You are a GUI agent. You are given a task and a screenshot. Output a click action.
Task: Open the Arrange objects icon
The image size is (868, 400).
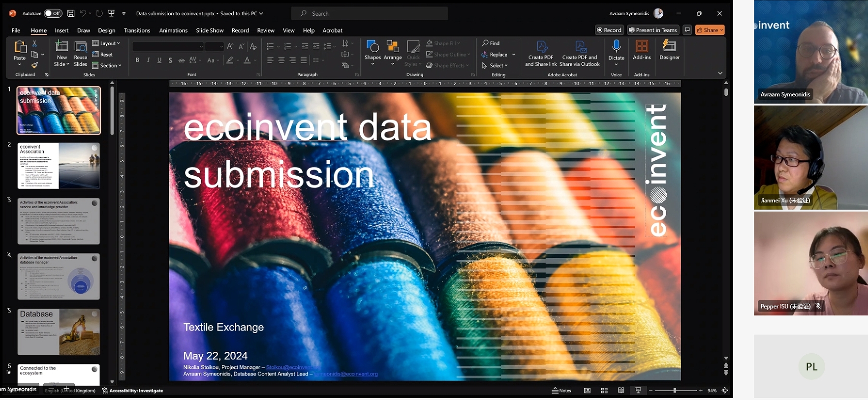pyautogui.click(x=393, y=47)
